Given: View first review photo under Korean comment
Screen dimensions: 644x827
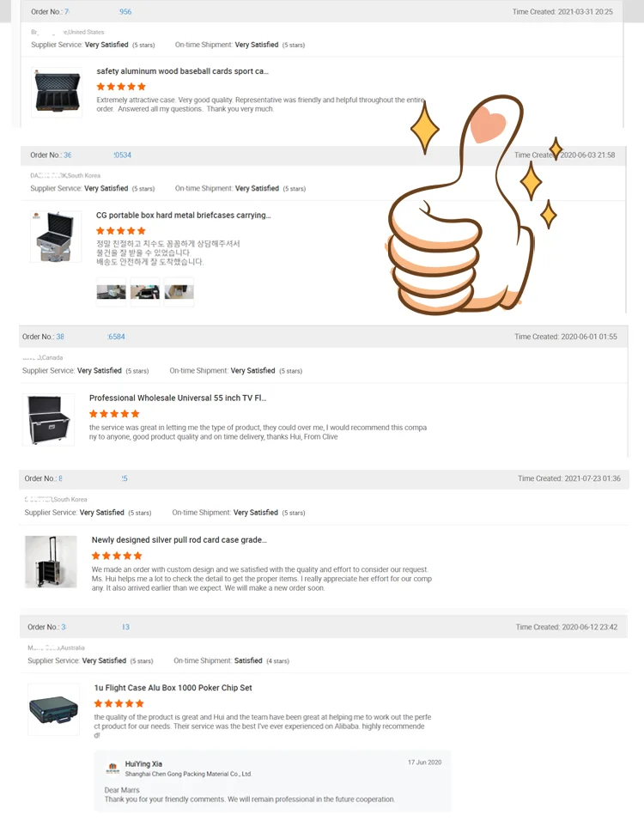Looking at the screenshot, I should [x=112, y=292].
